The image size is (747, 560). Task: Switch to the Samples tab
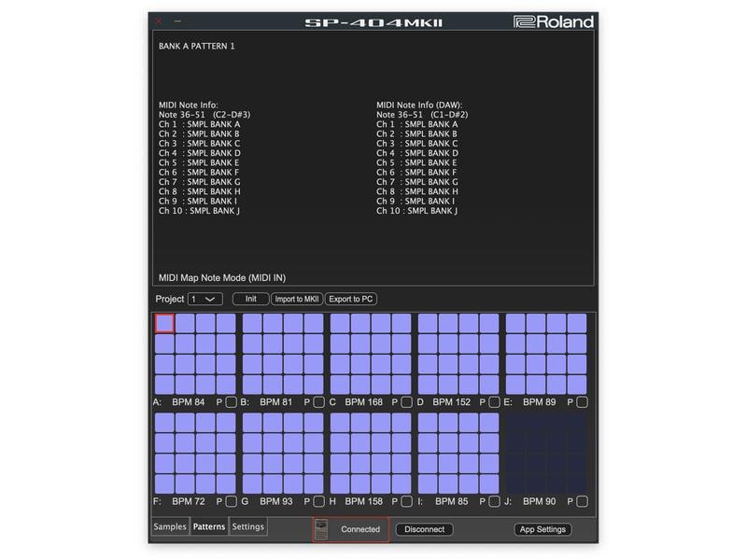pyautogui.click(x=170, y=526)
